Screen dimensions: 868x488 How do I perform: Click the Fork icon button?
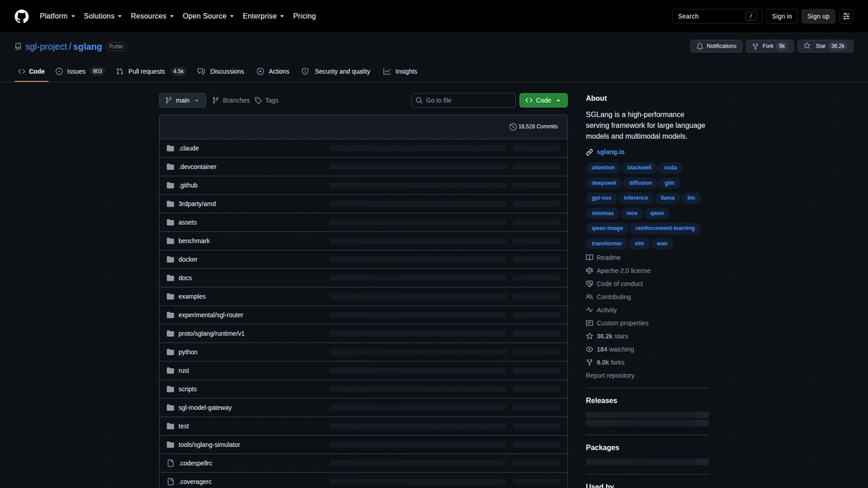(x=770, y=46)
